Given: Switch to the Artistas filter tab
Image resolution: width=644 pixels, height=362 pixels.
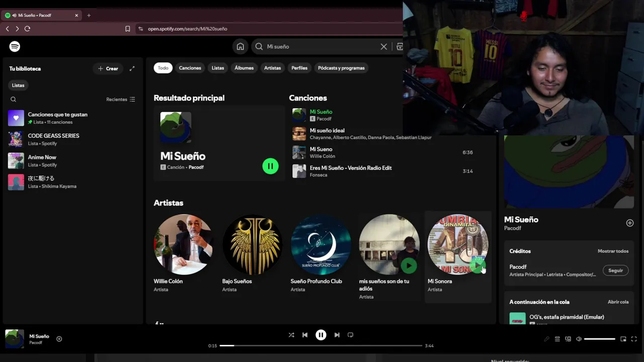Looking at the screenshot, I should click(272, 68).
